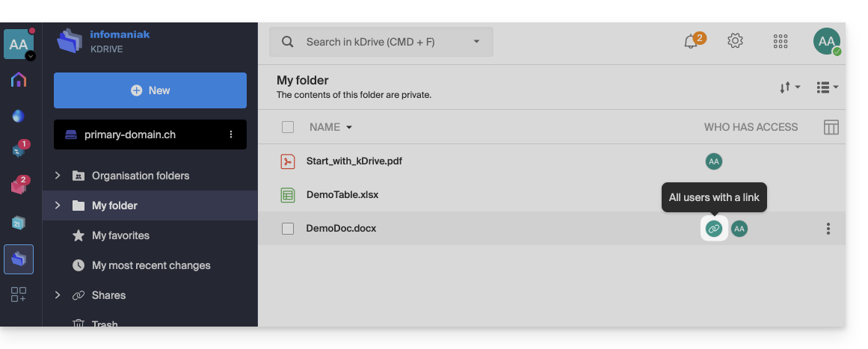Open the three-dot menu for DemoDoc.docx
This screenshot has width=868, height=349.
828,229
